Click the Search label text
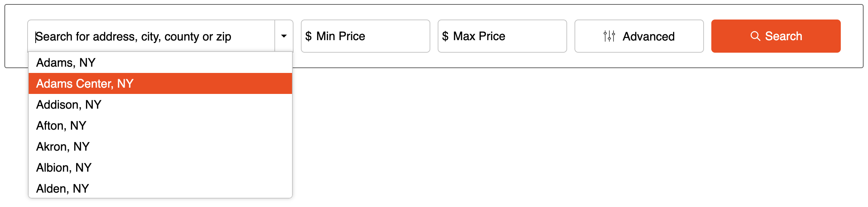Viewport: 868px width, 207px height. point(783,36)
